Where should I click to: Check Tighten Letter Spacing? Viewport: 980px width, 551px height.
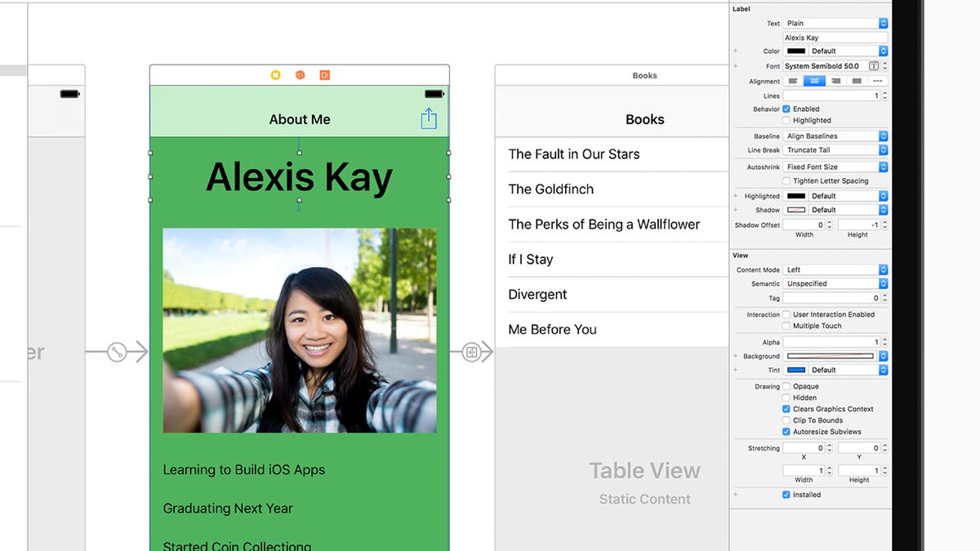click(786, 181)
